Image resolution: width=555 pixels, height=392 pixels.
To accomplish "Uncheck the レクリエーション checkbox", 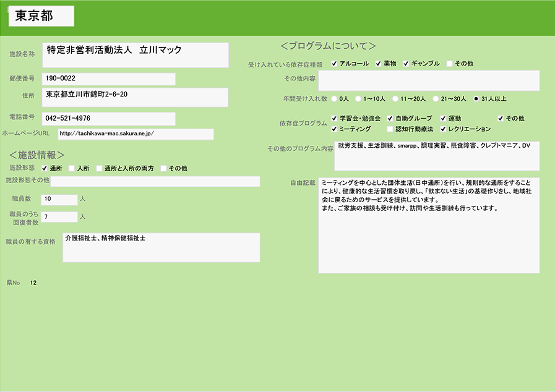I will tap(443, 129).
